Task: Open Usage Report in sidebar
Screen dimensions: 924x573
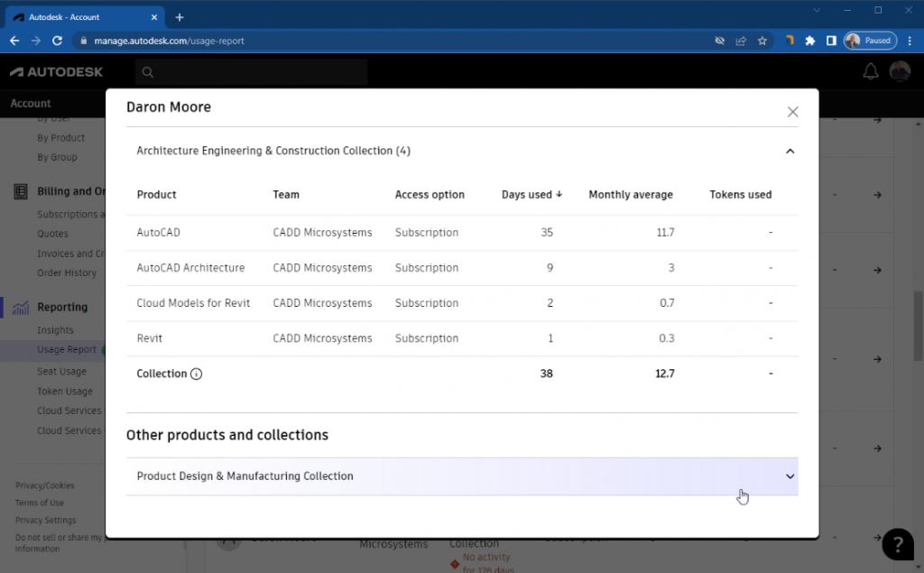Action: 66,349
